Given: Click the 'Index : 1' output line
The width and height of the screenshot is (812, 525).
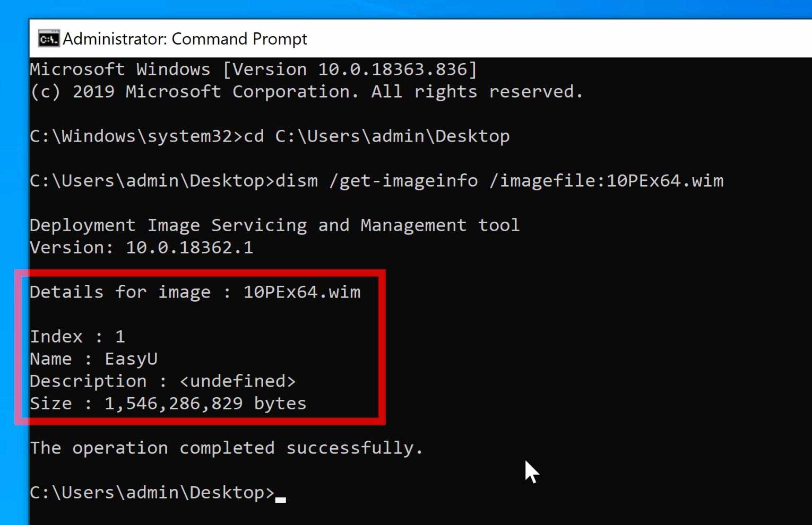Looking at the screenshot, I should (x=77, y=337).
